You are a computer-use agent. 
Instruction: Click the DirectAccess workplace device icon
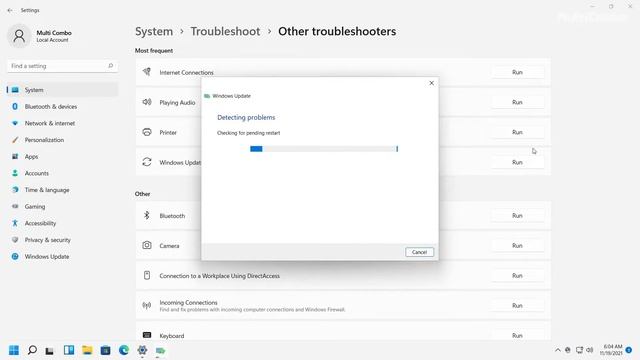(147, 276)
